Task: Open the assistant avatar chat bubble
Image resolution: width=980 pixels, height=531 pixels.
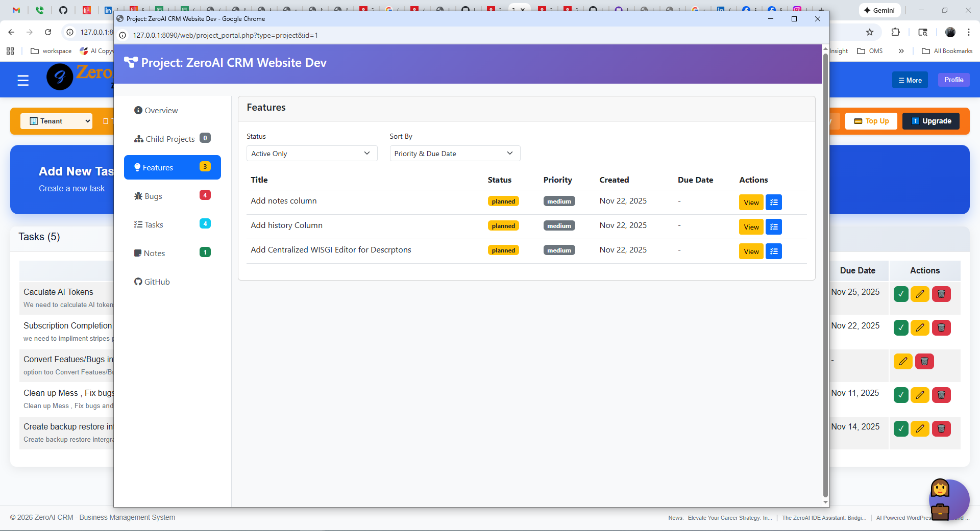Action: click(x=948, y=499)
